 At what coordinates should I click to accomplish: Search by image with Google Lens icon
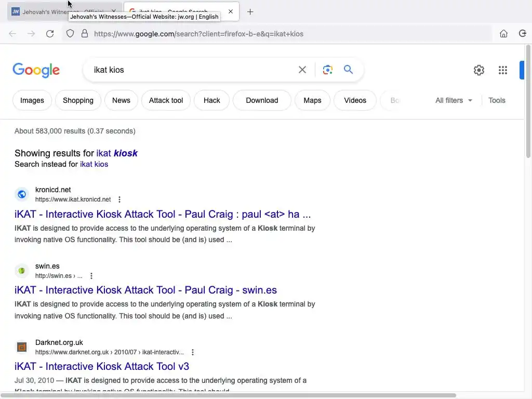pos(328,70)
